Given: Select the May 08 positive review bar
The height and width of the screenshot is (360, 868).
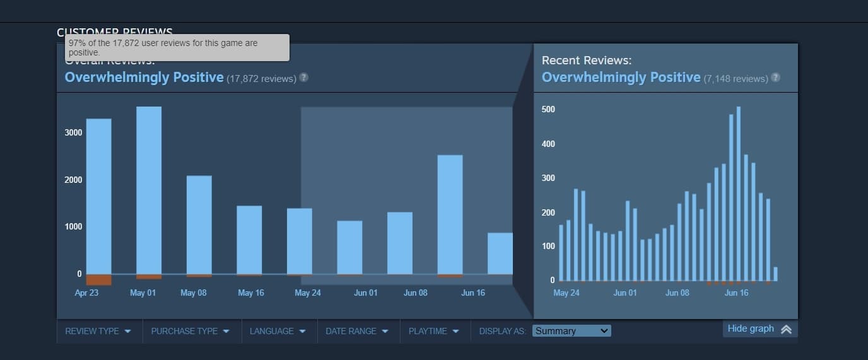Looking at the screenshot, I should click(199, 225).
